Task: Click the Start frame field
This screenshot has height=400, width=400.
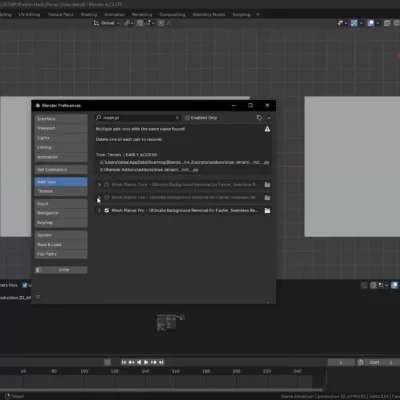Action: tap(381, 362)
